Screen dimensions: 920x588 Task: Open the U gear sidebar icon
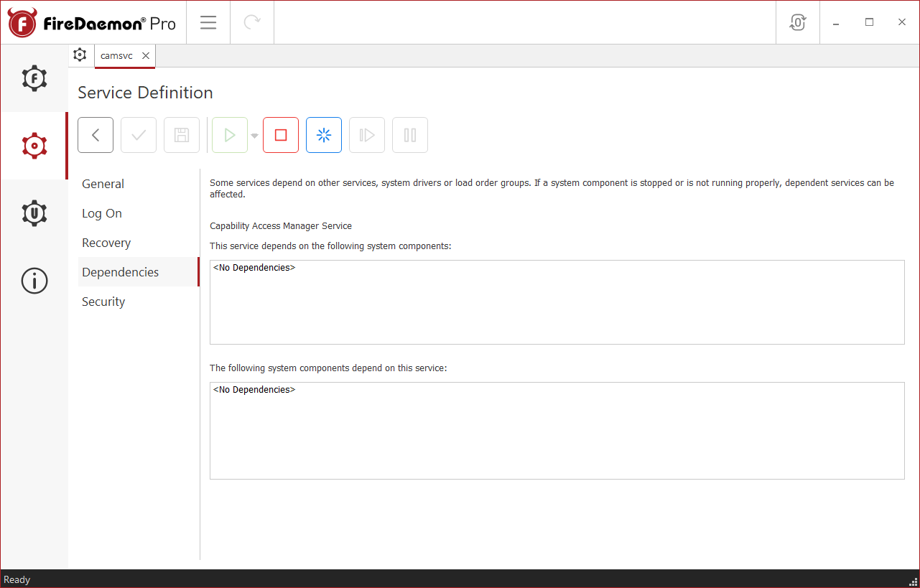point(34,213)
